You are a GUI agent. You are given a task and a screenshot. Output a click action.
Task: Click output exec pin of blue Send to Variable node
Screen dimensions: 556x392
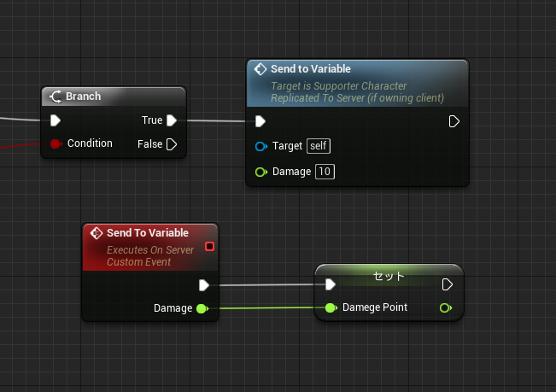(x=454, y=121)
